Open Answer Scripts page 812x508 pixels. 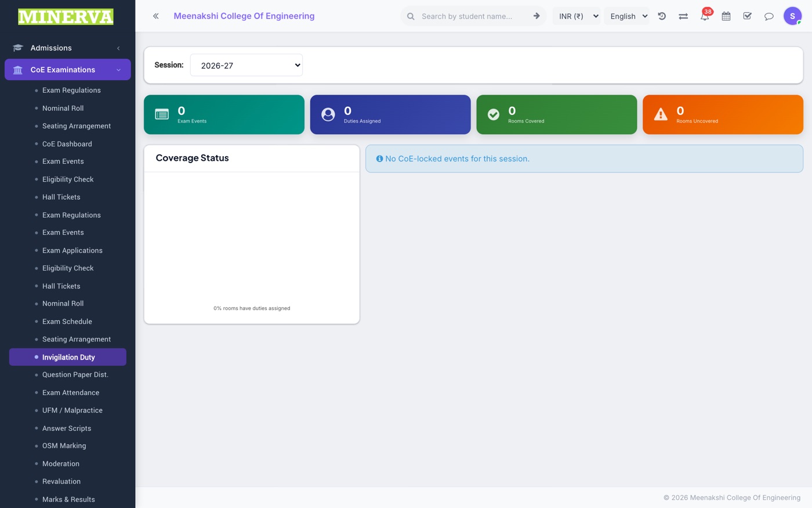click(67, 428)
